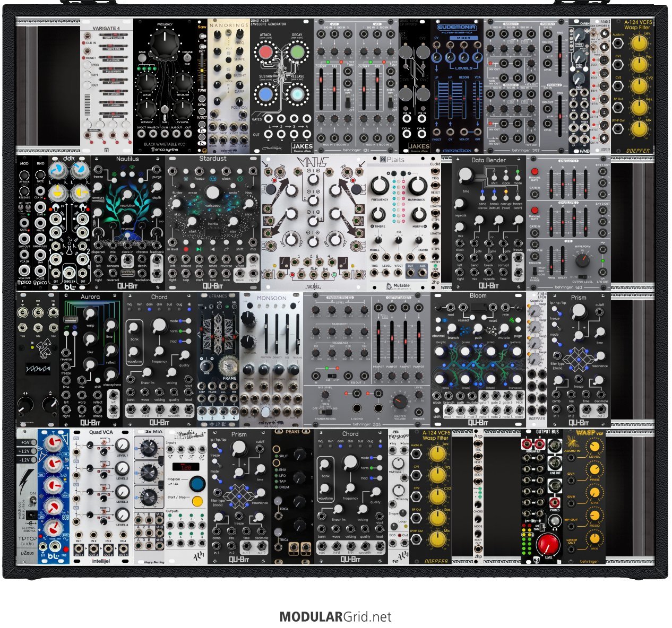672x628 pixels.
Task: Click the green Decay knob on Quad ADSR
Action: click(x=297, y=53)
